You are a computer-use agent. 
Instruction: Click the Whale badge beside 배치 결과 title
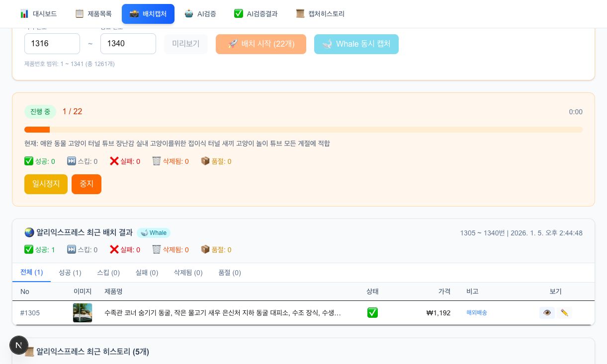click(154, 233)
